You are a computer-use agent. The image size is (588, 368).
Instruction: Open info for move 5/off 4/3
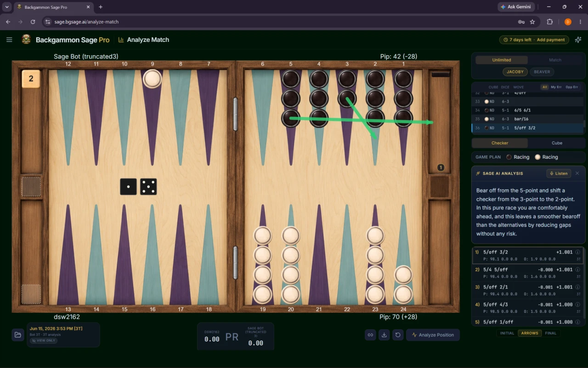click(x=578, y=305)
